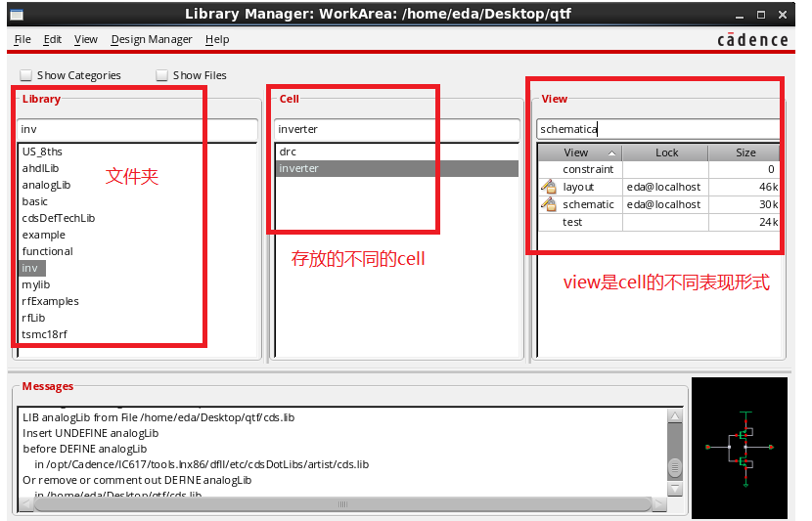Image resolution: width=812 pixels, height=521 pixels.
Task: Sort by the Size column header
Action: [744, 152]
